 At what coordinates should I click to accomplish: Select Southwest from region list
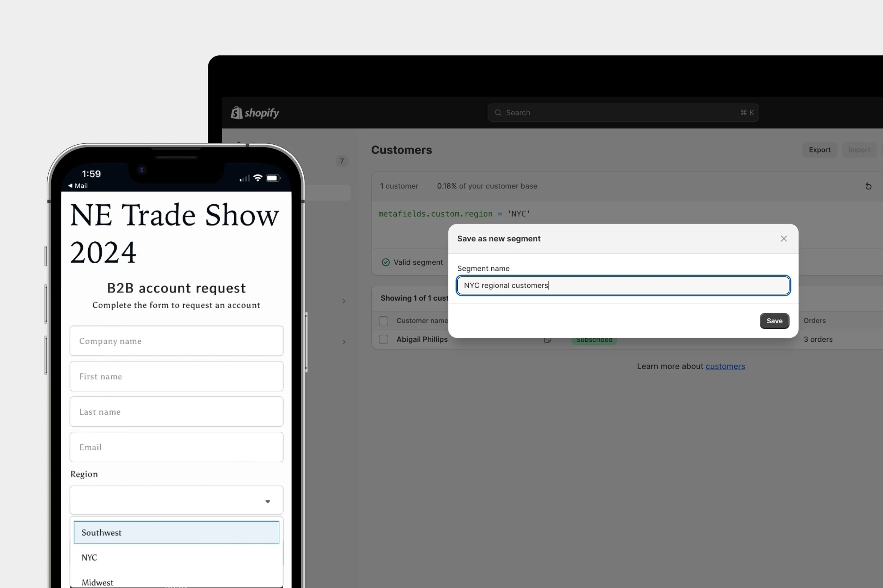[x=176, y=532]
